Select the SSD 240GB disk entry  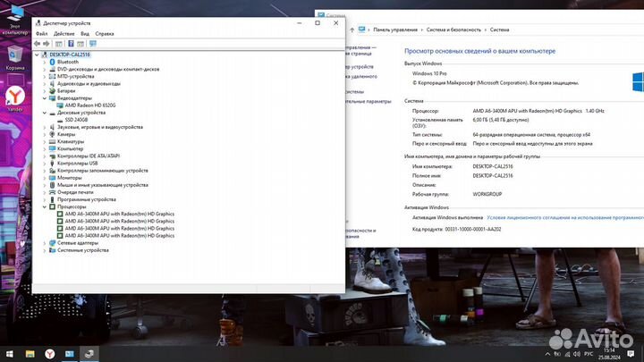[76, 120]
